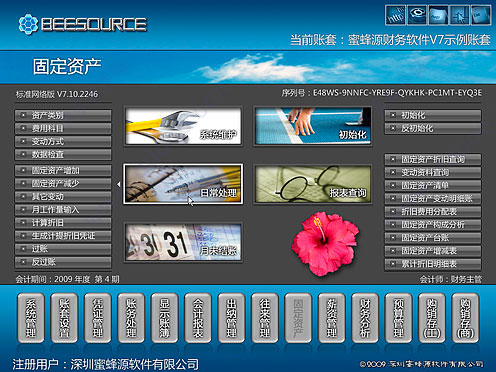Screen dimensions: 496x372
Task: Open 固定资产增减表 report
Action: [x=433, y=251]
